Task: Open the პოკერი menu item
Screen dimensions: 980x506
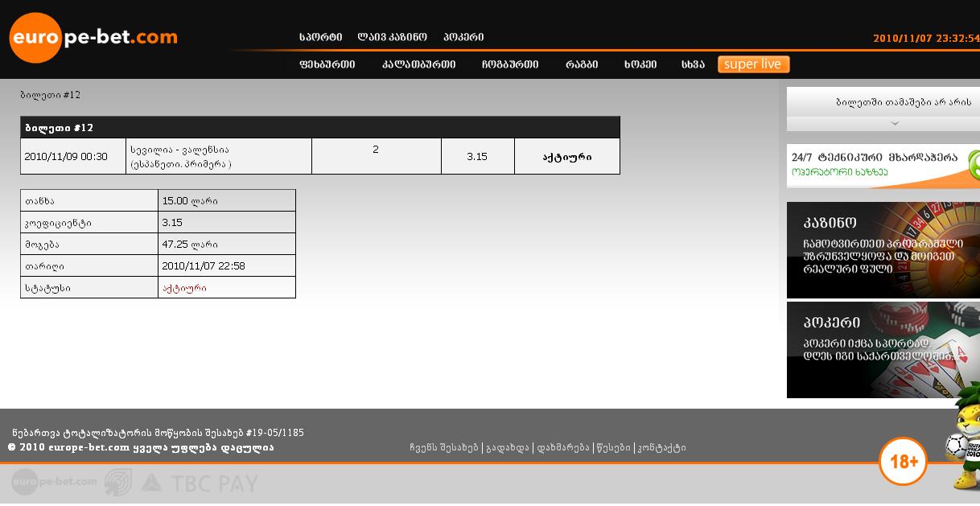Action: coord(463,37)
